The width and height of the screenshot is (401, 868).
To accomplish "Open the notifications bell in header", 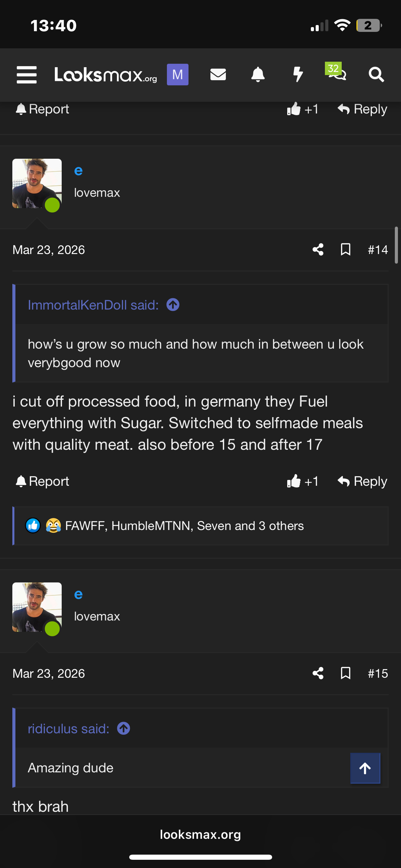I will [258, 74].
